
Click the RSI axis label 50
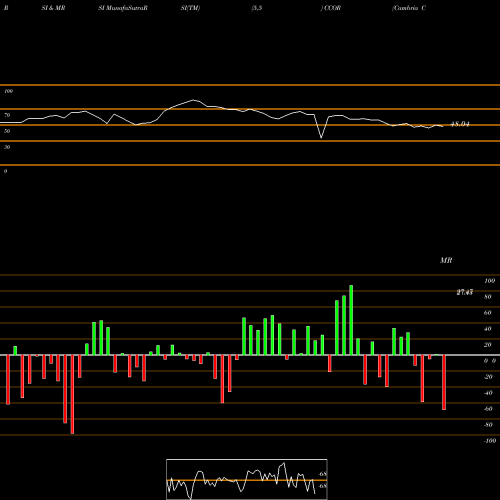(7, 131)
